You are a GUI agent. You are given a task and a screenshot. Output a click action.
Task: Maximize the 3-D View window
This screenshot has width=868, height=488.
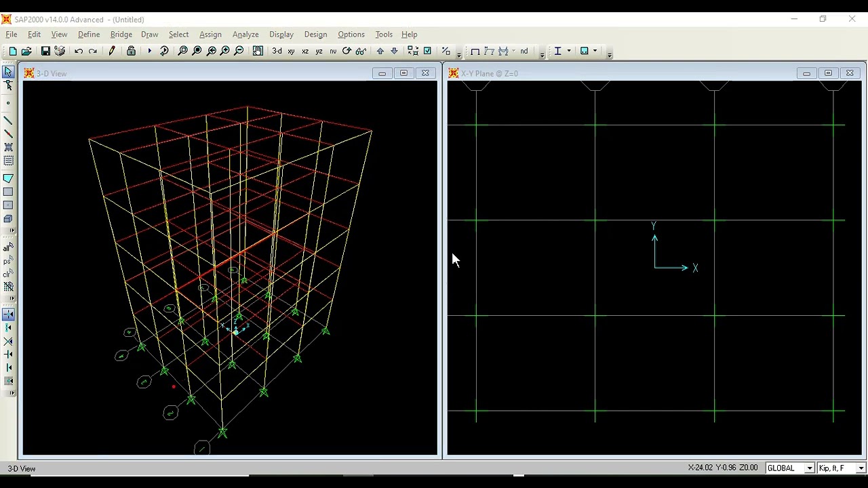click(x=403, y=73)
